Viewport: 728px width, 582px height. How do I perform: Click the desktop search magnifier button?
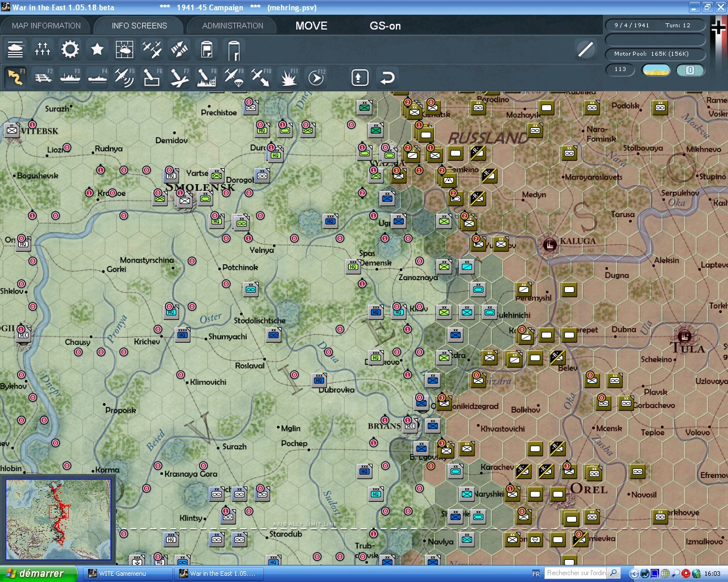[x=614, y=573]
